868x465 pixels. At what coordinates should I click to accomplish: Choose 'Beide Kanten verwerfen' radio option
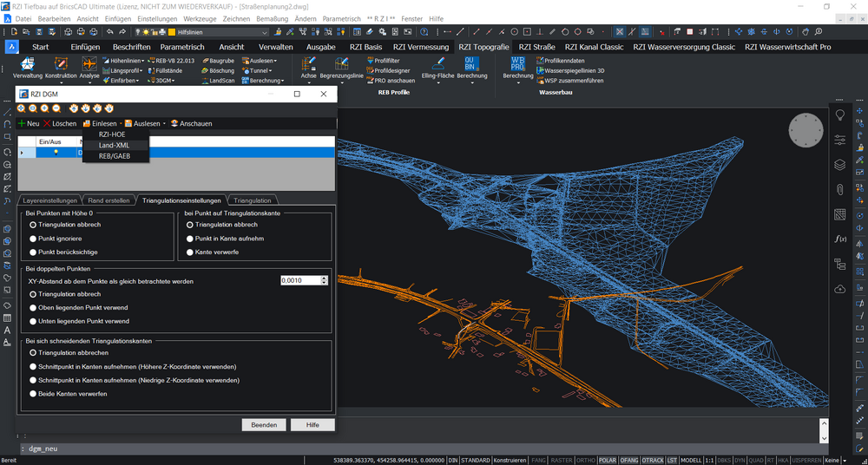click(x=33, y=394)
